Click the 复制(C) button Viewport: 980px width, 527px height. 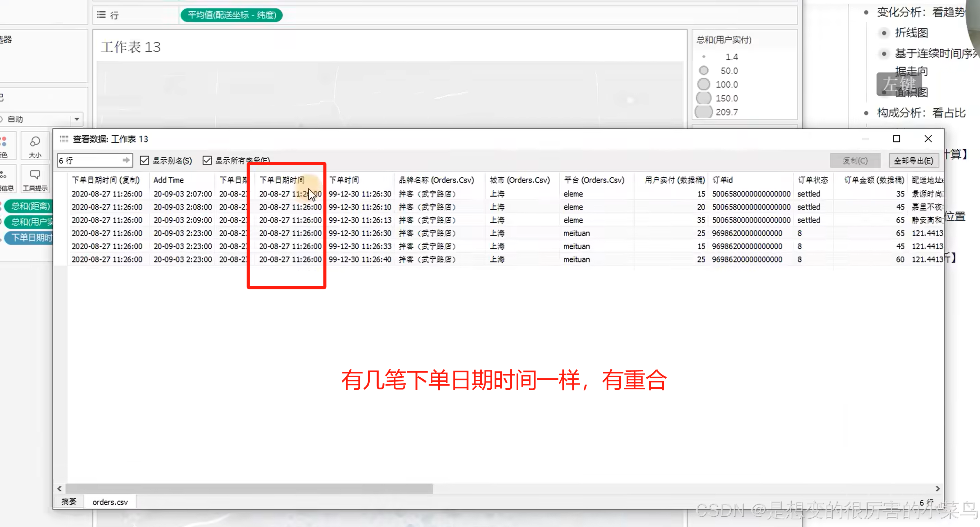(855, 160)
